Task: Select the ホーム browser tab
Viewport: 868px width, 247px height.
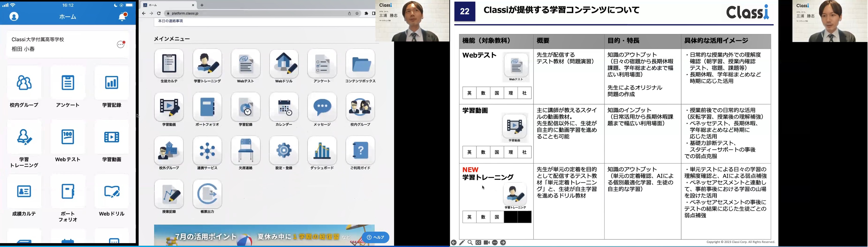Action: pos(168,5)
